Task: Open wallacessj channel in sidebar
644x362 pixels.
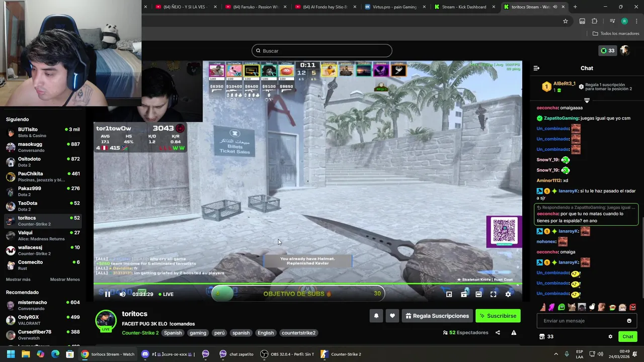Action: [43, 250]
